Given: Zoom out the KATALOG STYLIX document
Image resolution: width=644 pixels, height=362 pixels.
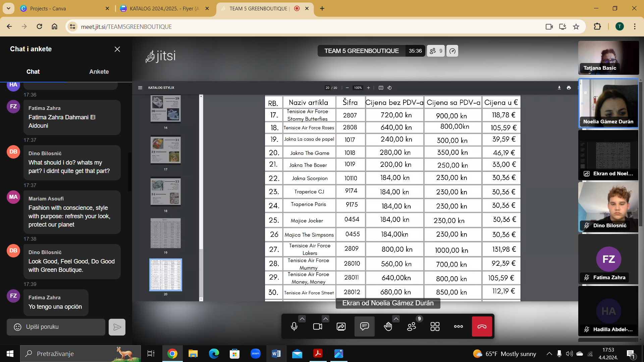Looking at the screenshot, I should (x=347, y=88).
